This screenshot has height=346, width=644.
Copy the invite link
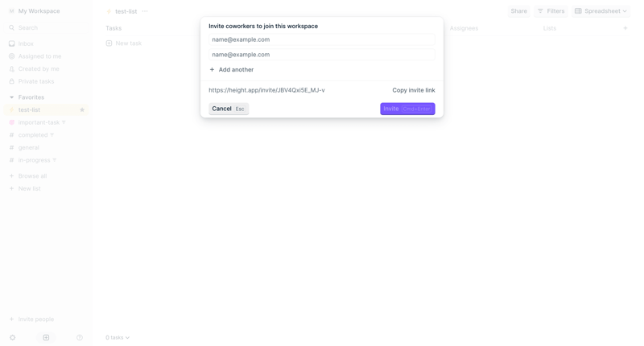point(413,90)
